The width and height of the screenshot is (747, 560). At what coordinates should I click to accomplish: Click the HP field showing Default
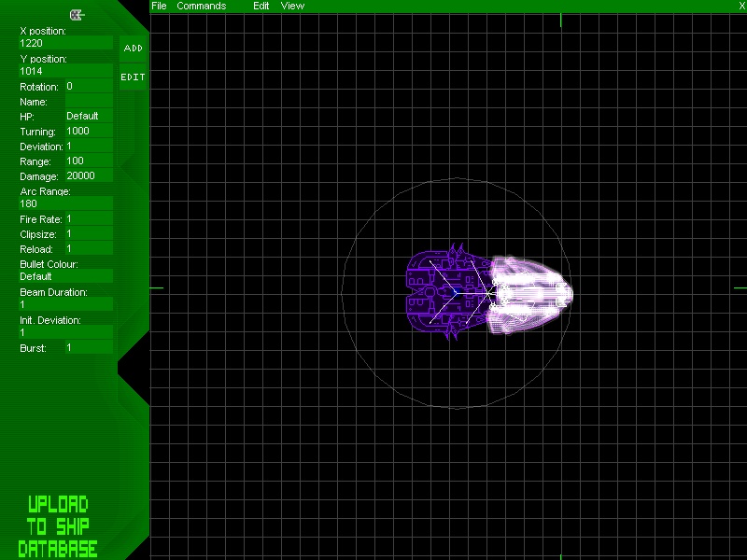click(x=89, y=116)
